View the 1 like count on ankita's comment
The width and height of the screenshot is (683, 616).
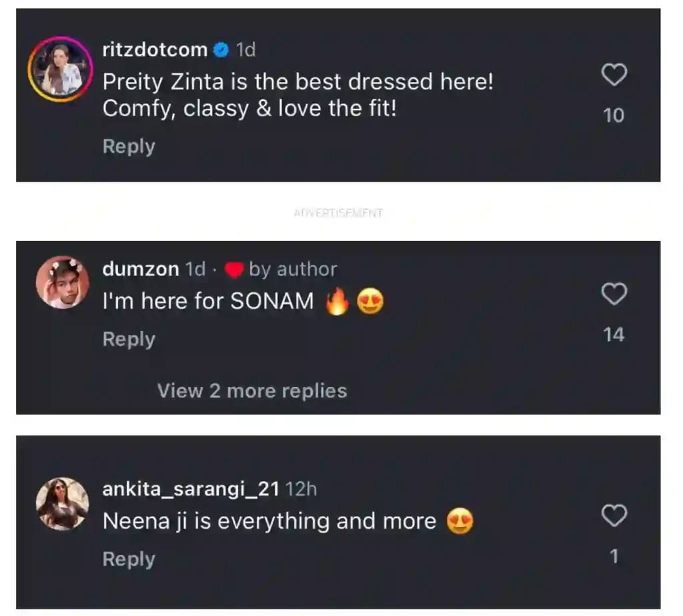tap(614, 556)
